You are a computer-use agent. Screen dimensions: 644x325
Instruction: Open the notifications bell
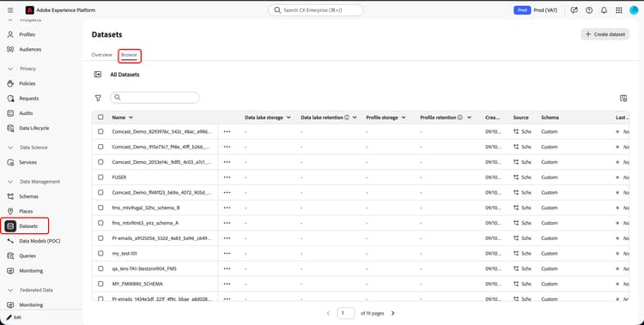(x=604, y=10)
